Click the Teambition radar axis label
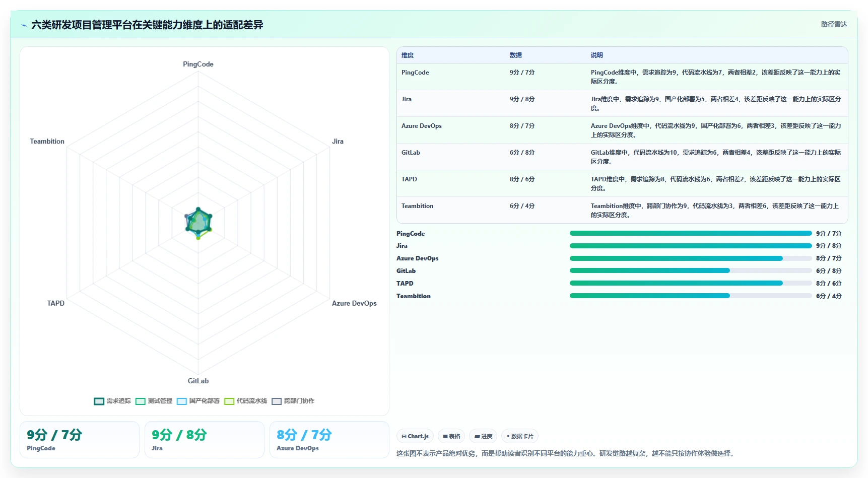This screenshot has height=478, width=868. point(47,142)
